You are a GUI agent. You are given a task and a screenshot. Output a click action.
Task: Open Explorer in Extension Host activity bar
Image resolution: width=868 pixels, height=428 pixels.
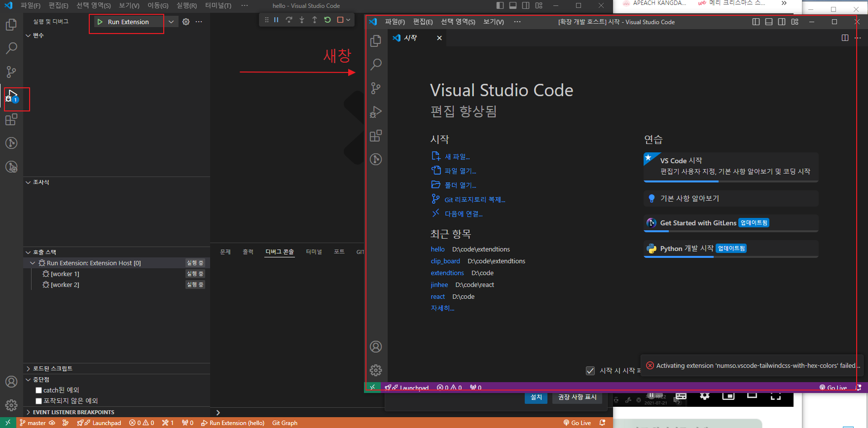(x=376, y=40)
